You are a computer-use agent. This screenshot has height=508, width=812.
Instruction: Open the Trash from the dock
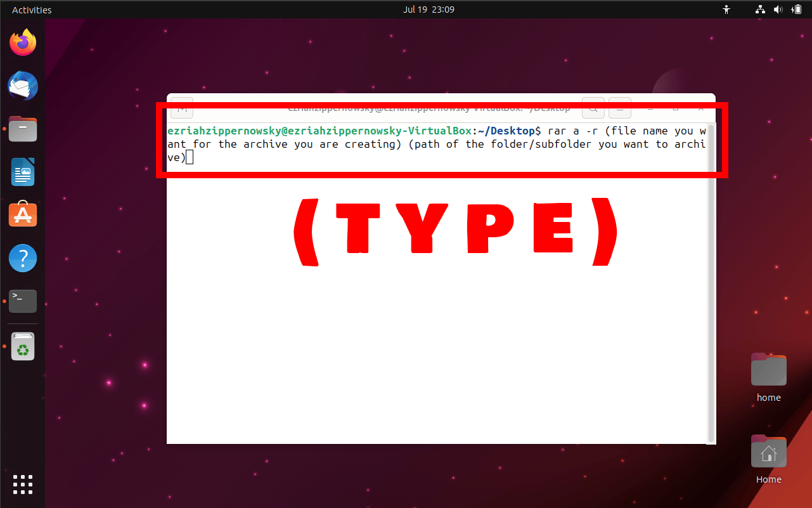coord(23,346)
